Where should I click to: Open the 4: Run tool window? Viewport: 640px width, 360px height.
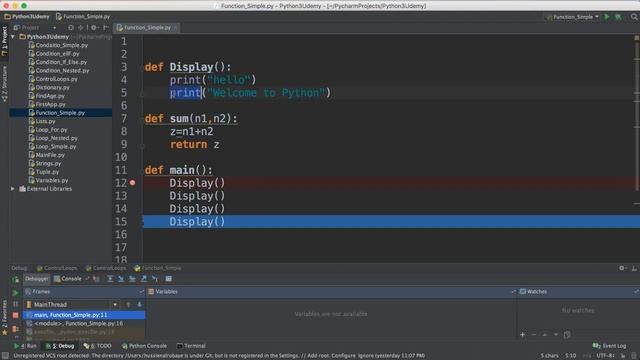tap(25, 346)
